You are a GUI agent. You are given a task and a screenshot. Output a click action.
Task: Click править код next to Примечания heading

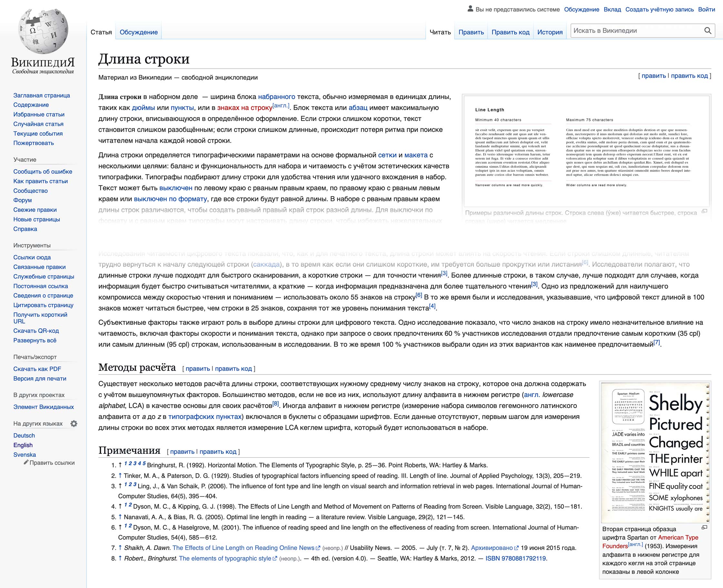click(x=218, y=452)
